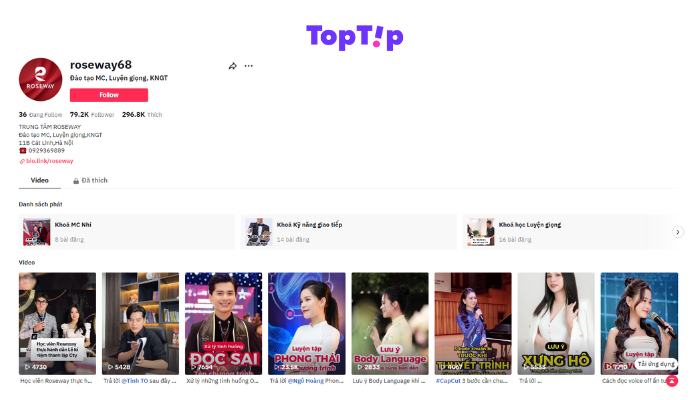Open the Khoá học Luyện giọng playlist
Viewport: 700px width, 400px height.
570,232
